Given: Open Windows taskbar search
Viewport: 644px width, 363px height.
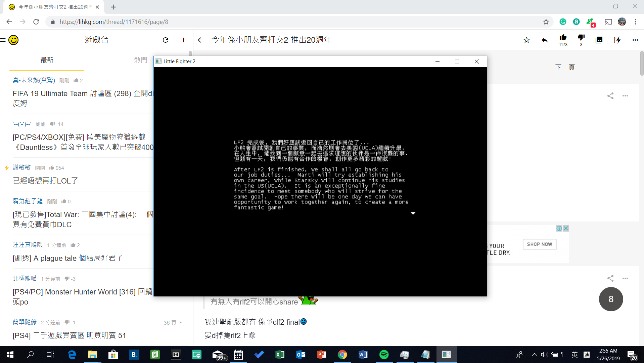Looking at the screenshot, I should (30, 355).
